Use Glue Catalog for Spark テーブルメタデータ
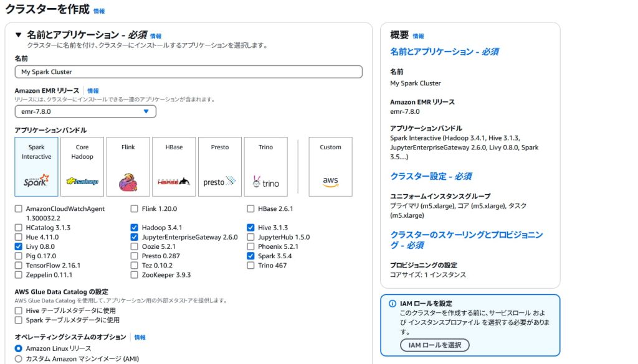The image size is (638, 364). 18,320
